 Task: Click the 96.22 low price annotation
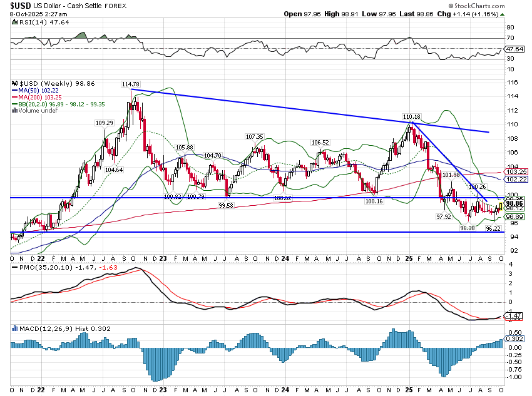[x=491, y=228]
